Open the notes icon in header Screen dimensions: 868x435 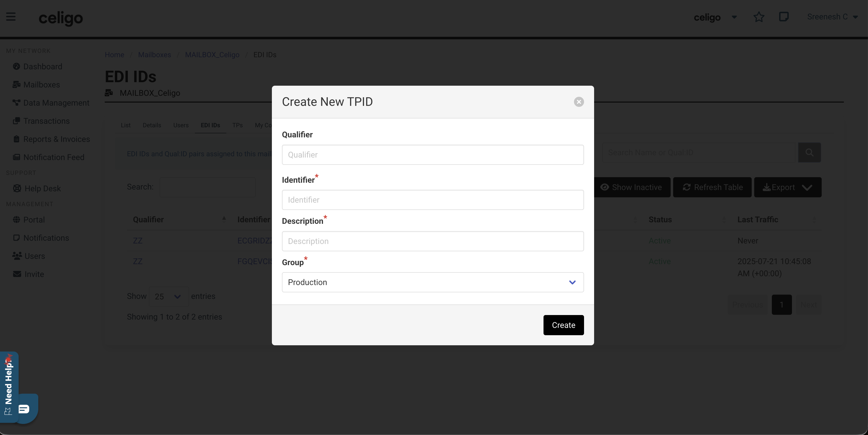click(x=784, y=17)
